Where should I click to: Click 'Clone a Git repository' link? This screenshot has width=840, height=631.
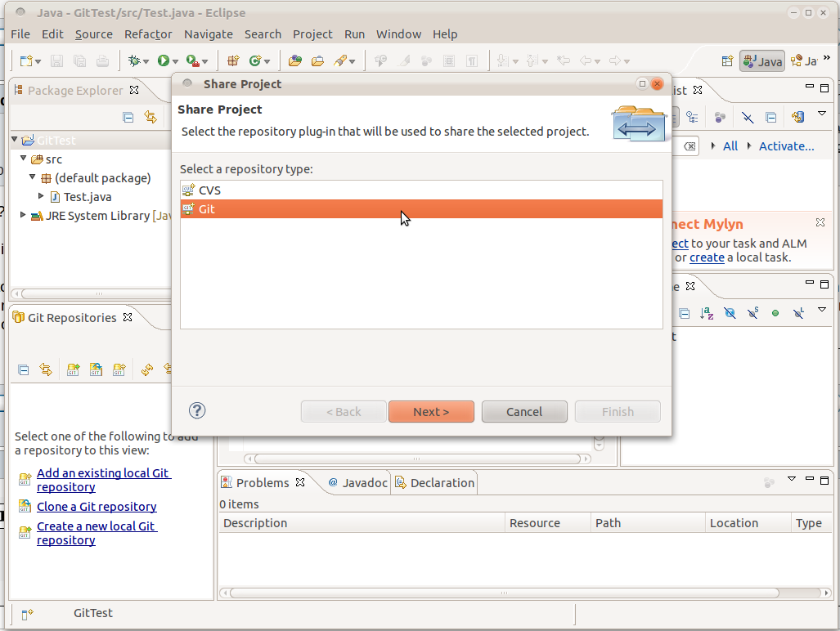pyautogui.click(x=97, y=506)
